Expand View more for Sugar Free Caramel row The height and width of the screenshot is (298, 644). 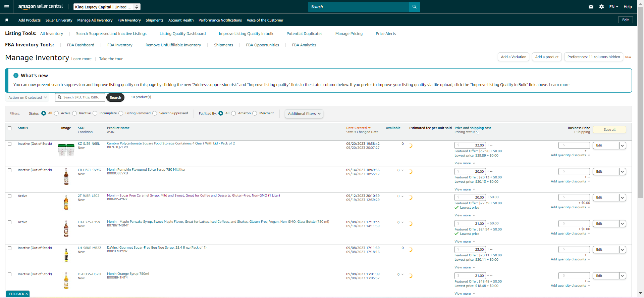(465, 215)
